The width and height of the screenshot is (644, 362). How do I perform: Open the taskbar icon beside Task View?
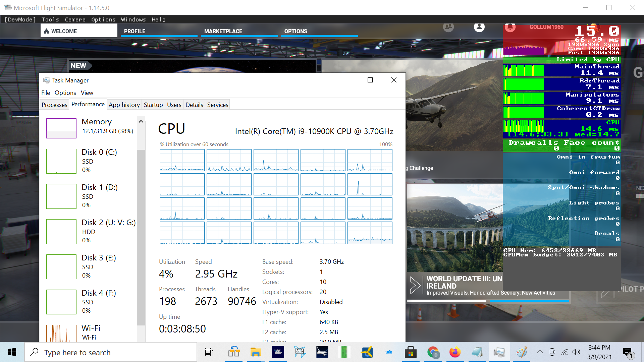coord(234,352)
